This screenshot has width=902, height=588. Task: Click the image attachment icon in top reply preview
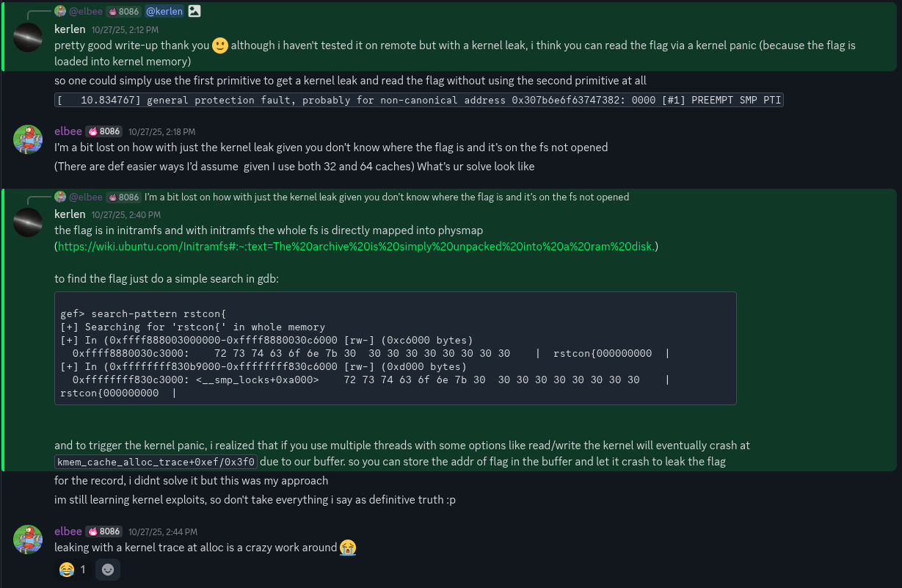194,11
